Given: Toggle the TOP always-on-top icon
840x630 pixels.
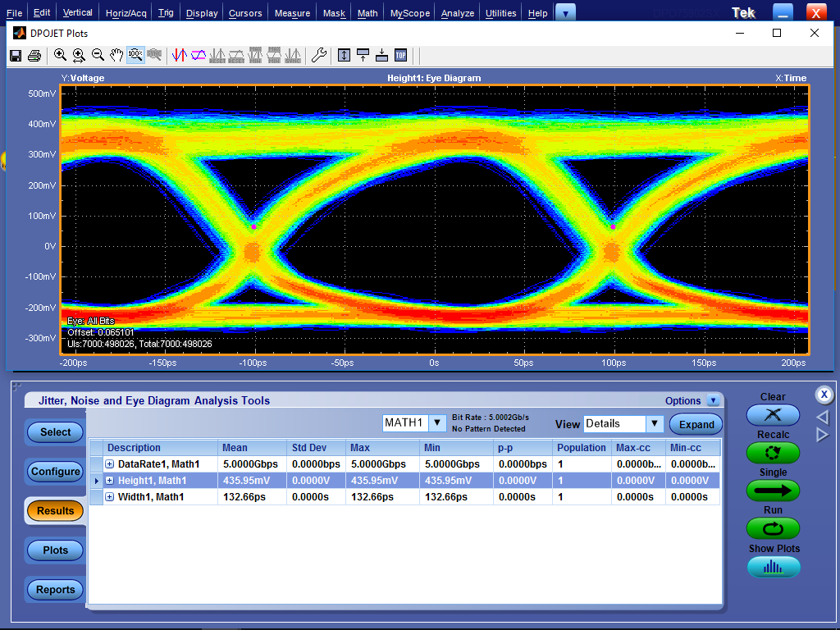Looking at the screenshot, I should (400, 55).
